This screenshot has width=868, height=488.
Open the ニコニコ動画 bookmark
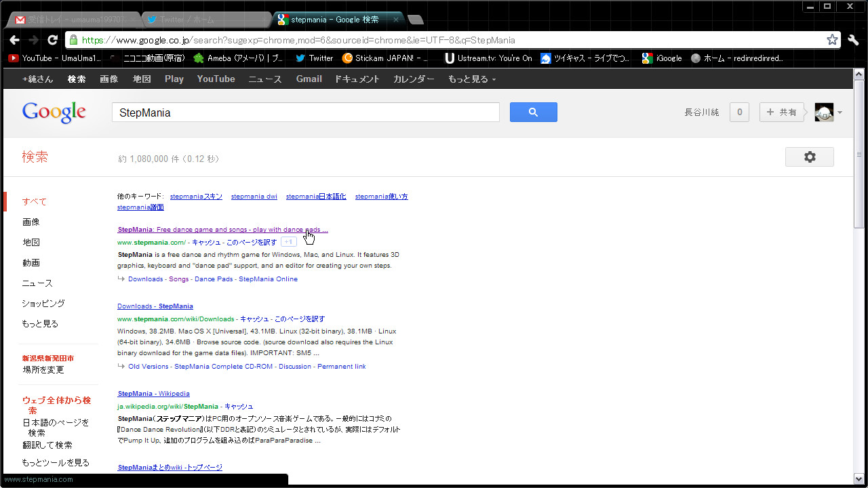coord(146,58)
